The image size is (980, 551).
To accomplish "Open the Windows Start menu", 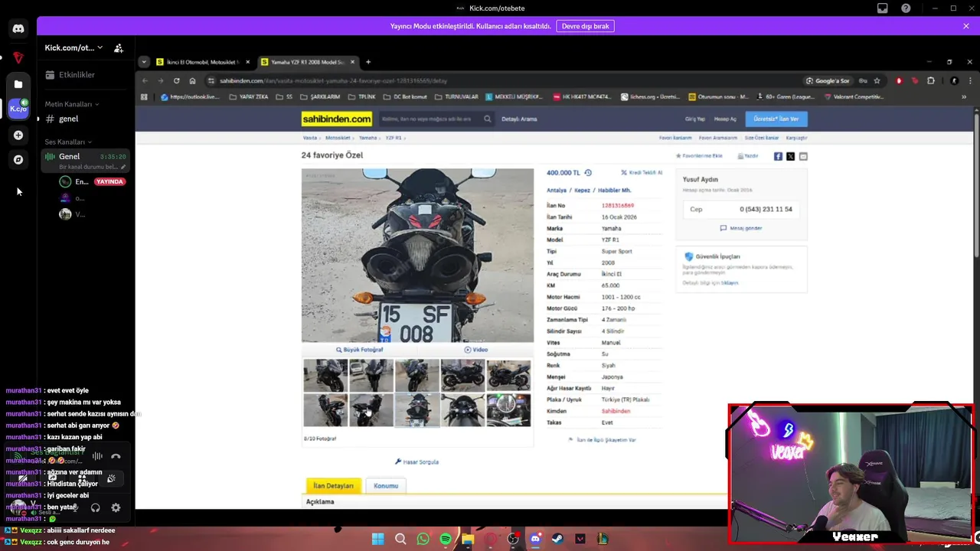I will (x=378, y=539).
